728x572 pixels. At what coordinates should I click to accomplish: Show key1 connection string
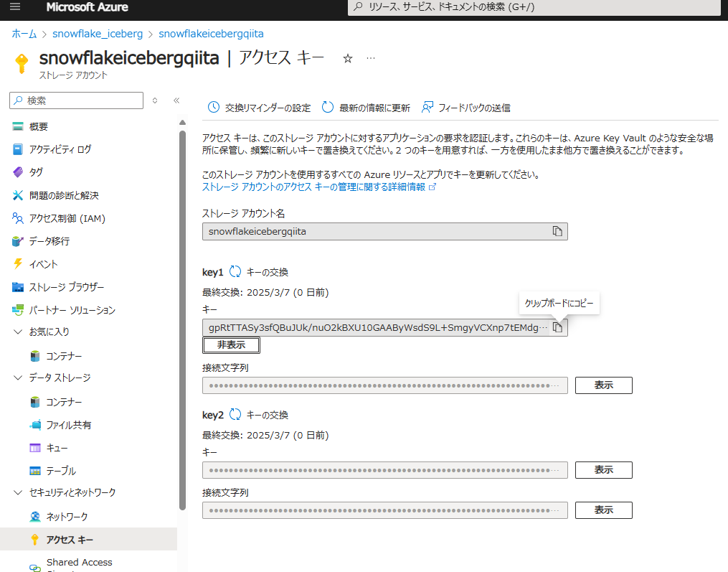click(604, 385)
